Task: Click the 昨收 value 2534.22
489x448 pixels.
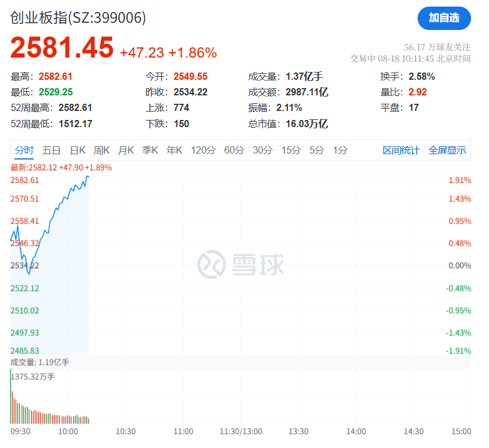Action: point(190,92)
